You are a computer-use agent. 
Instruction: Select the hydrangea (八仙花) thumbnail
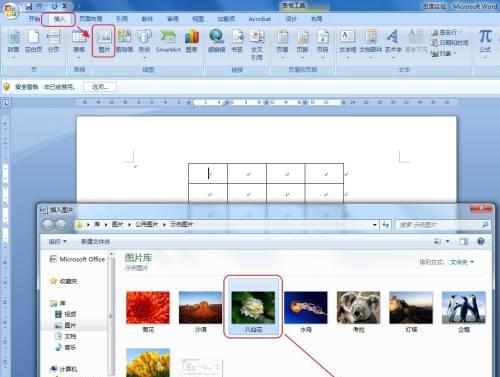click(x=253, y=307)
